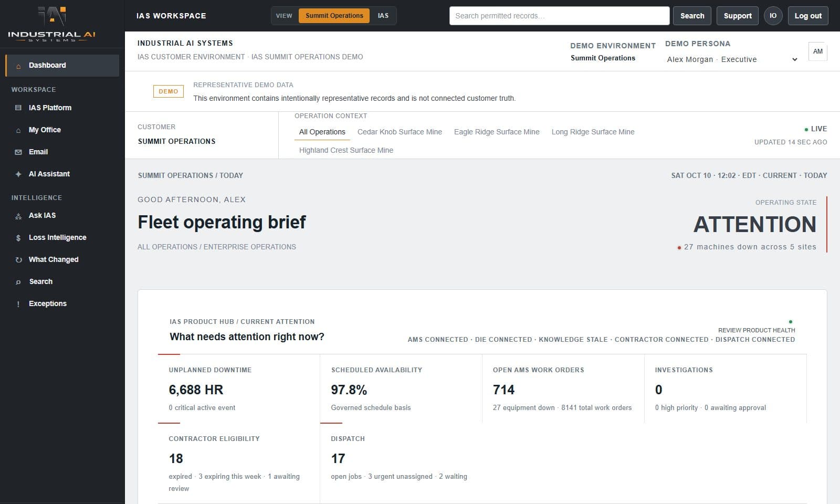The height and width of the screenshot is (504, 840).
Task: Open the Open AMS Work Orders card
Action: (x=563, y=388)
